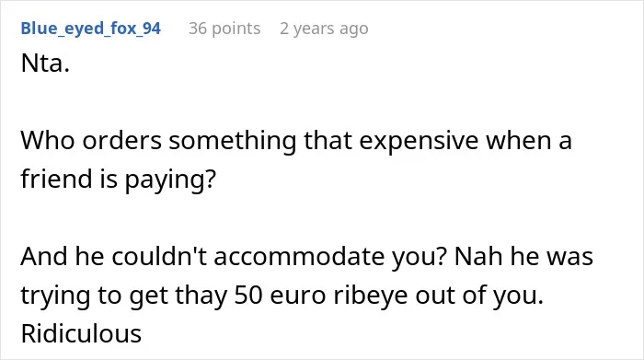Screen dimensions: 644x360
Task: Click the word paying? in the comment
Action: tap(170, 180)
